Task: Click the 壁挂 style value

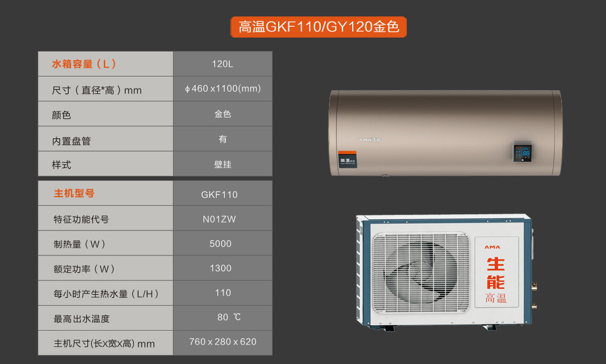Action: coord(223,164)
